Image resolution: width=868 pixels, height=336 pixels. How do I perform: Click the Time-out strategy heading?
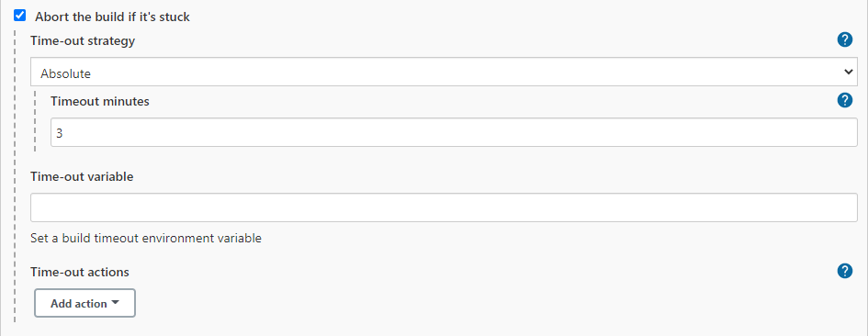coord(83,41)
